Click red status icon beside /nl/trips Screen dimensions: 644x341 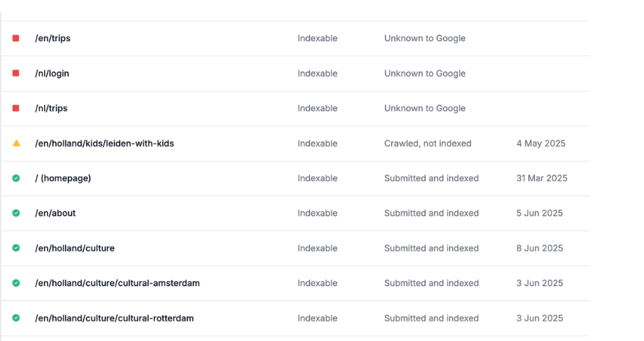tap(16, 108)
